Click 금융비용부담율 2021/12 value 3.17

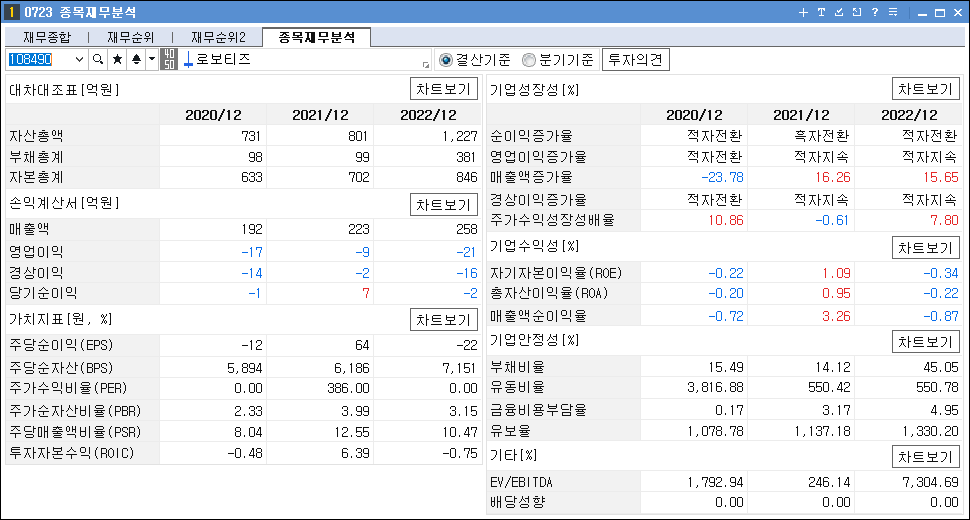click(836, 410)
